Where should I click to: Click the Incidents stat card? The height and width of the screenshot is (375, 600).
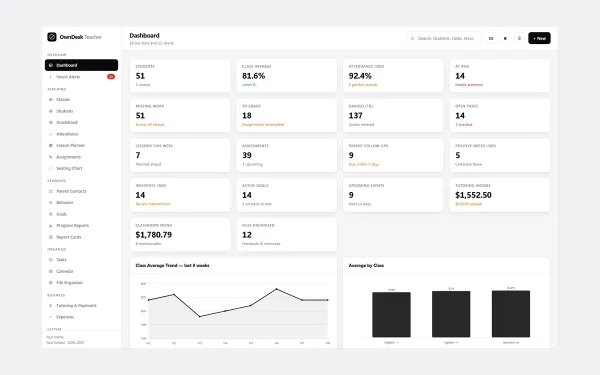point(180,195)
